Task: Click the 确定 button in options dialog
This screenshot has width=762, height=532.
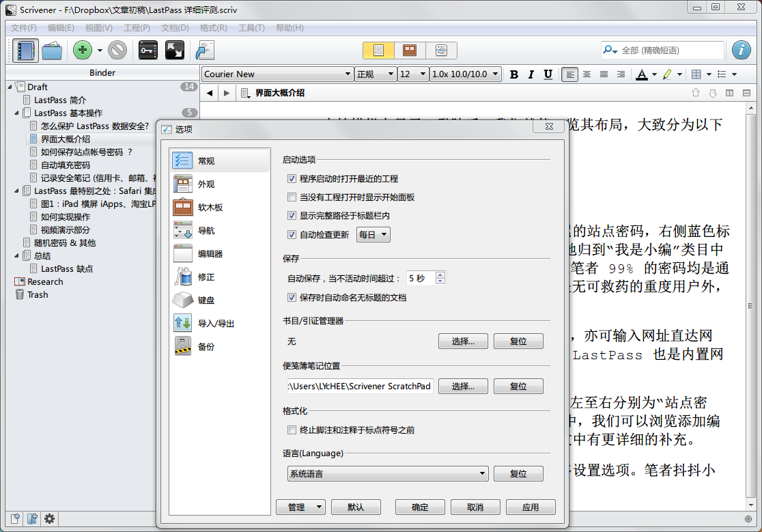Action: [x=420, y=507]
